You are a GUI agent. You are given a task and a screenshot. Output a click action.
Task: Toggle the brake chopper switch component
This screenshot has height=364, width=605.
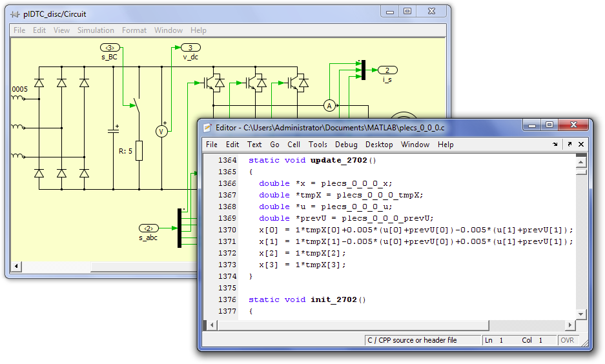pyautogui.click(x=136, y=104)
